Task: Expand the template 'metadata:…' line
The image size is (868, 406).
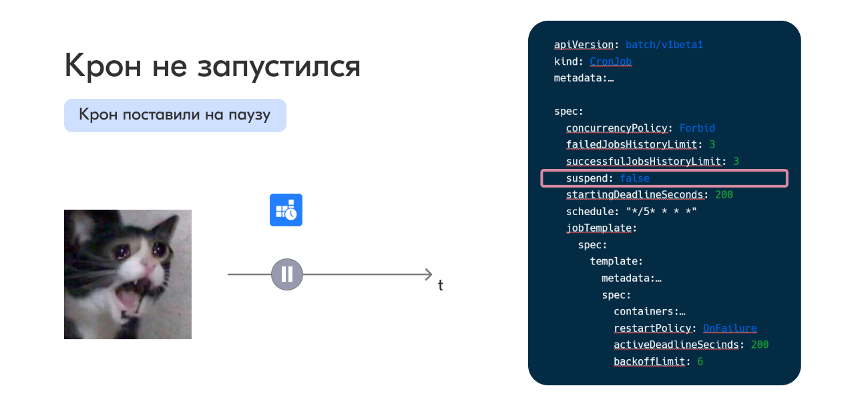Action: pyautogui.click(x=632, y=278)
